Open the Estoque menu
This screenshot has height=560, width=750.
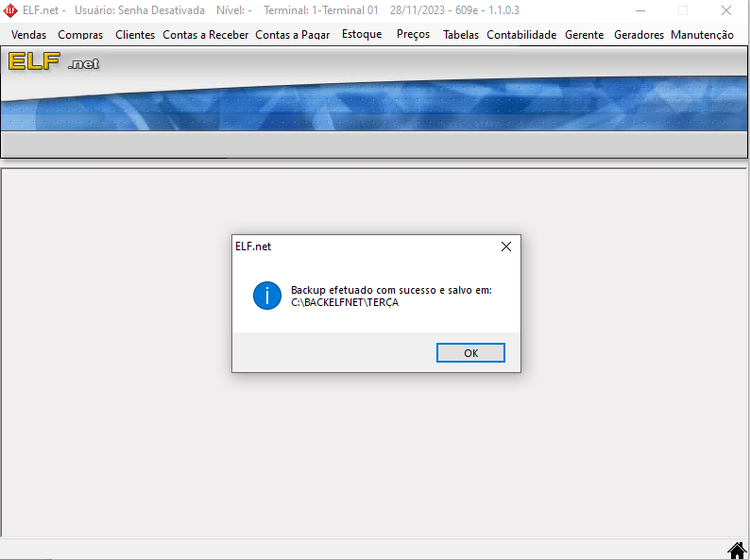tap(362, 34)
